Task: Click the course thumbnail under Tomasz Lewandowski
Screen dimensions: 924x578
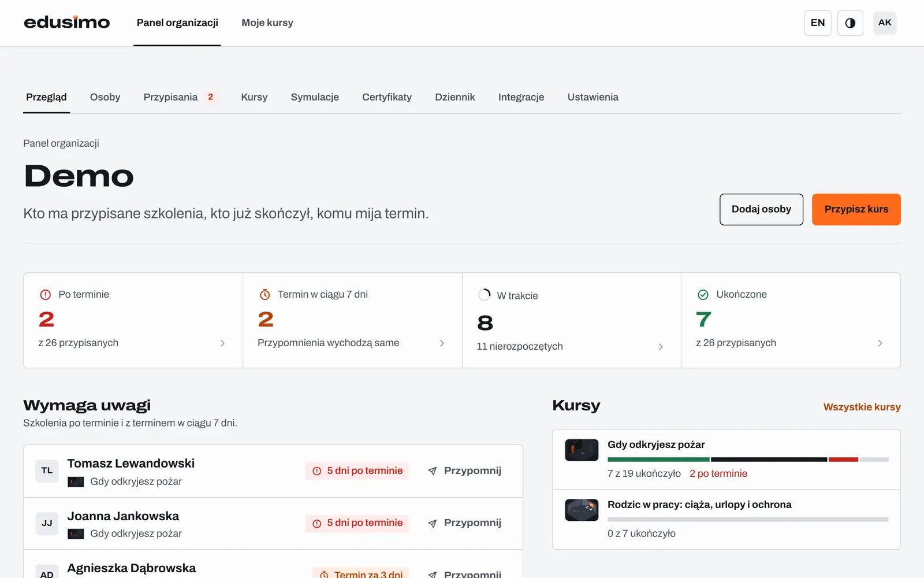Action: point(76,481)
